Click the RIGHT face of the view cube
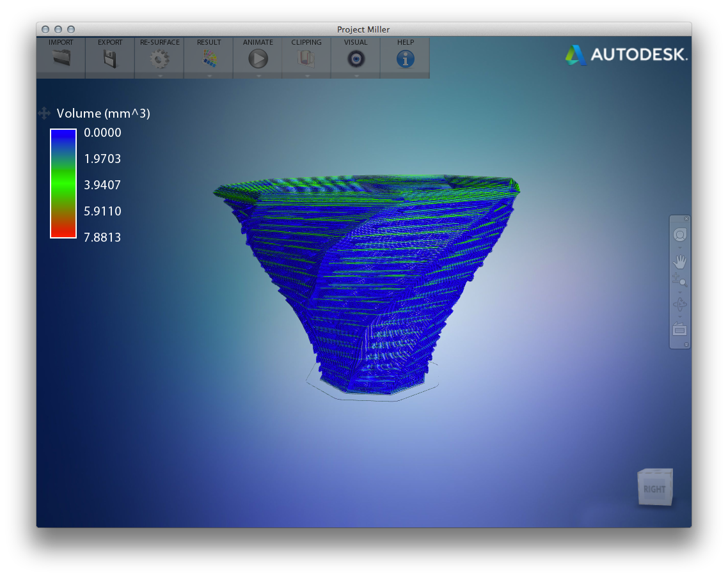 click(654, 490)
